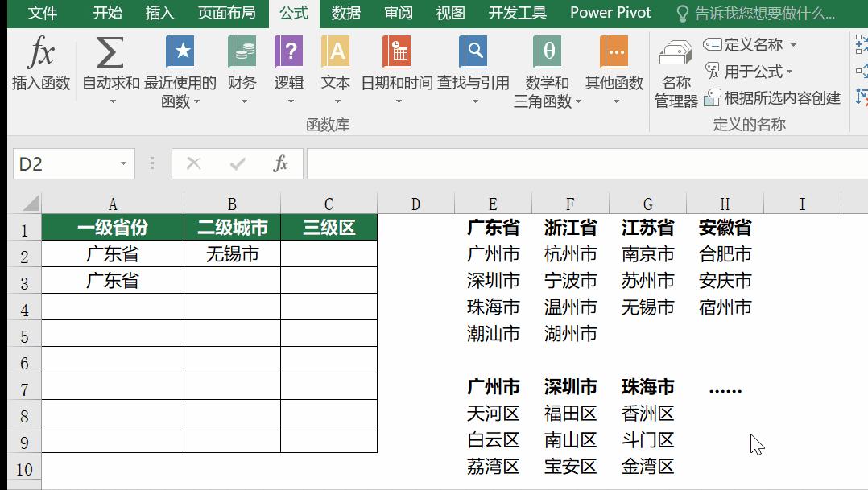Open Recently Used (最近使用的函数) star icon
This screenshot has height=490, width=868.
coord(180,51)
